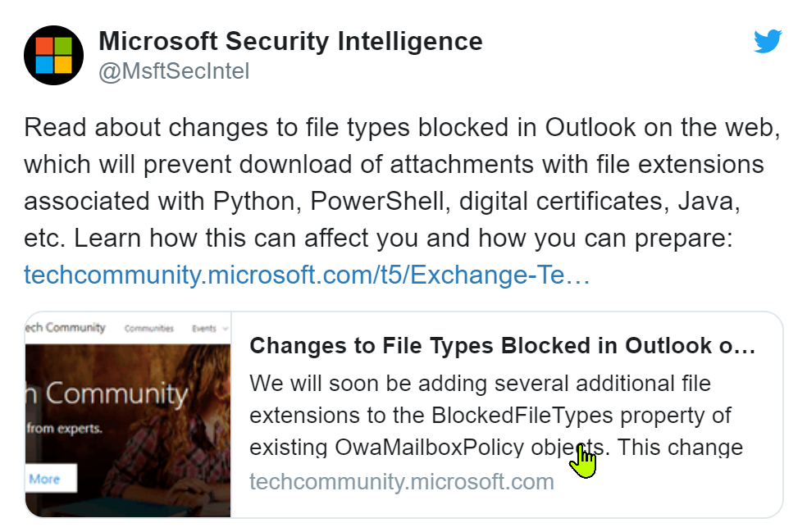Click the Tech Community logo text in the thumbnail's top bar
Viewport: 807px width, 532px height.
[x=66, y=327]
